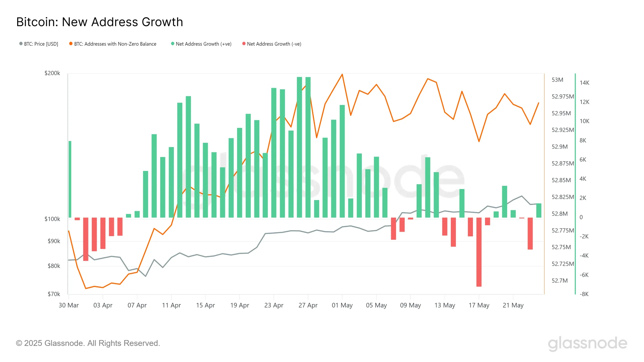The image size is (644, 362).
Task: Click the $200k price axis label
Action: 52,73
